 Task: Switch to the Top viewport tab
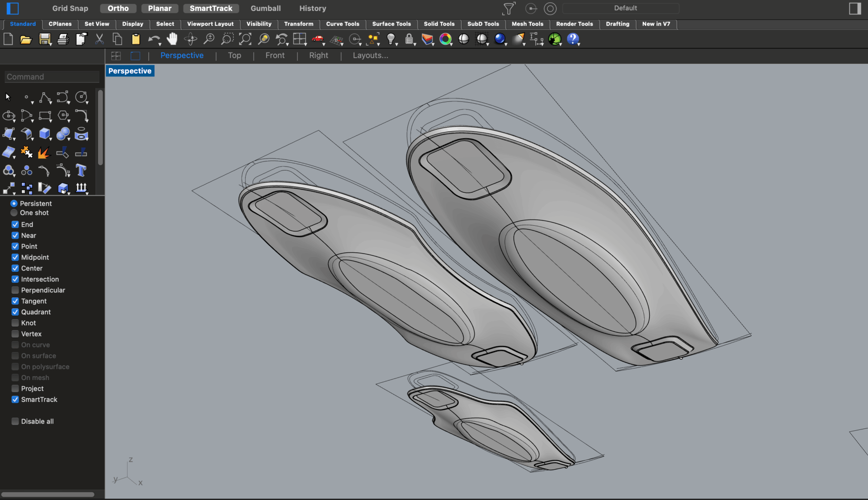pyautogui.click(x=234, y=55)
